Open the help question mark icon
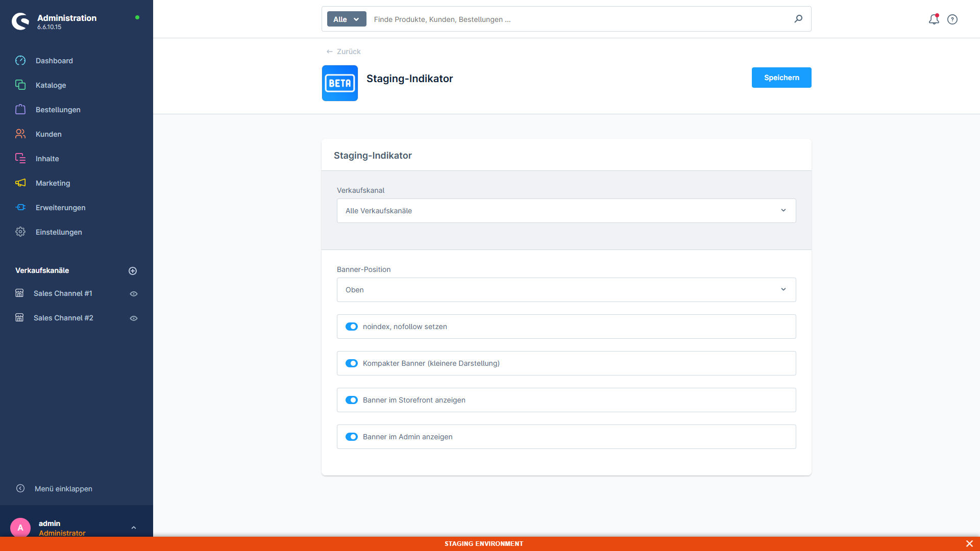Screen dimensions: 980x551 tap(952, 19)
